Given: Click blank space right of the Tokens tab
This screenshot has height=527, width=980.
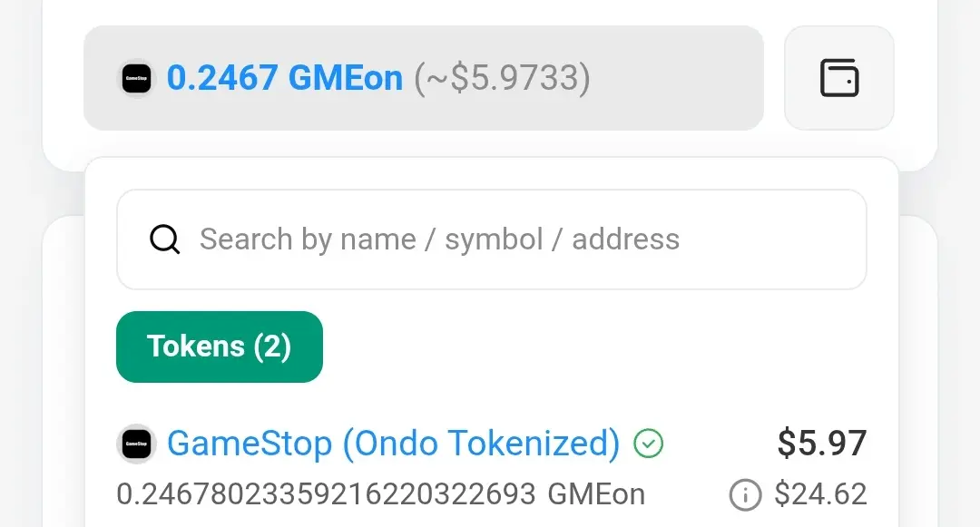Looking at the screenshot, I should click(593, 346).
